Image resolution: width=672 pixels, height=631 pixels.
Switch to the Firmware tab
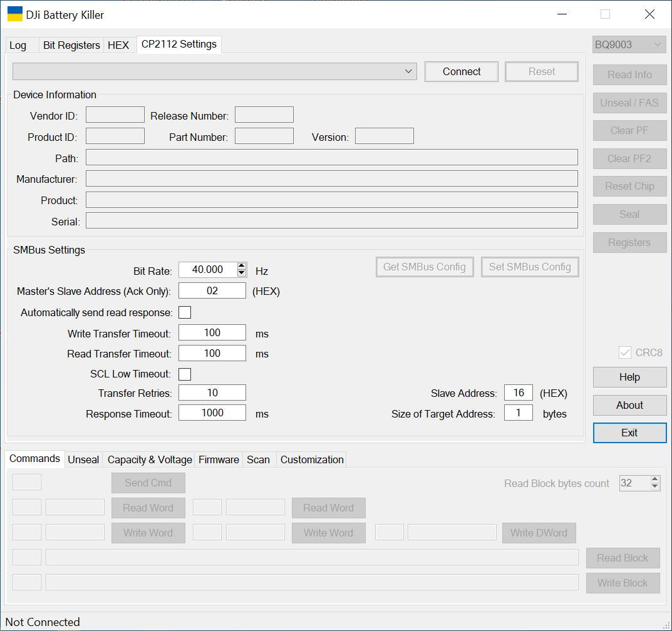219,459
